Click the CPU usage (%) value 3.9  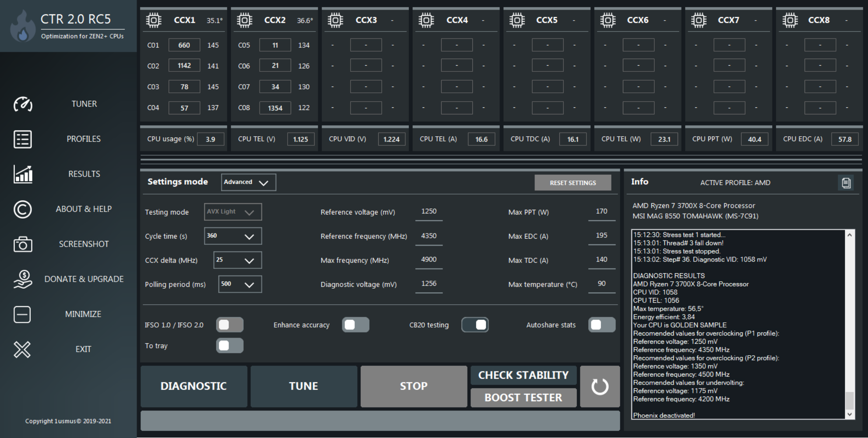click(x=211, y=139)
